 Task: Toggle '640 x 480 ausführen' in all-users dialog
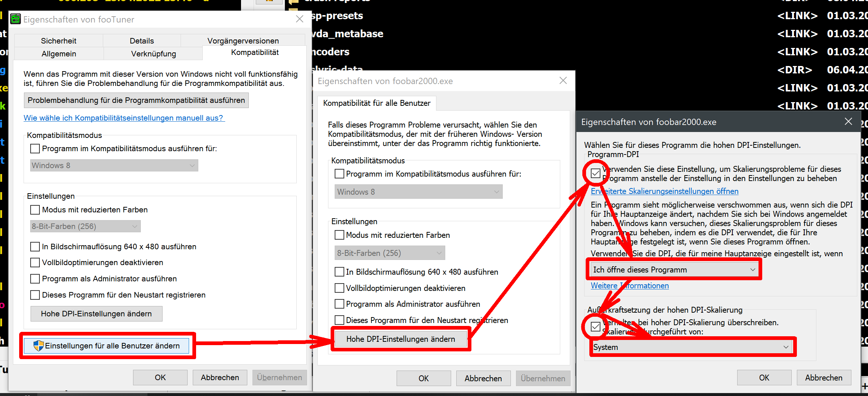coord(339,272)
